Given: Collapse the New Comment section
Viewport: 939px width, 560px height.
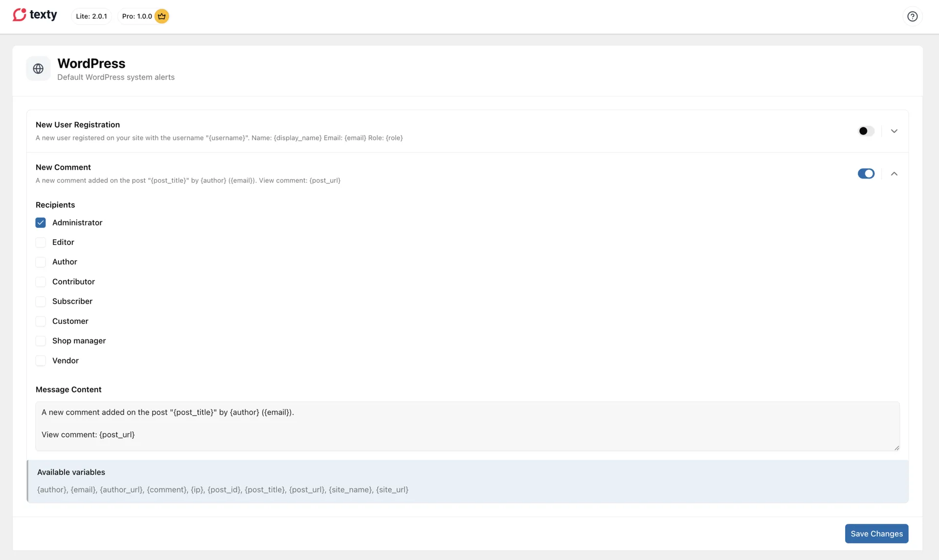Looking at the screenshot, I should tap(894, 174).
